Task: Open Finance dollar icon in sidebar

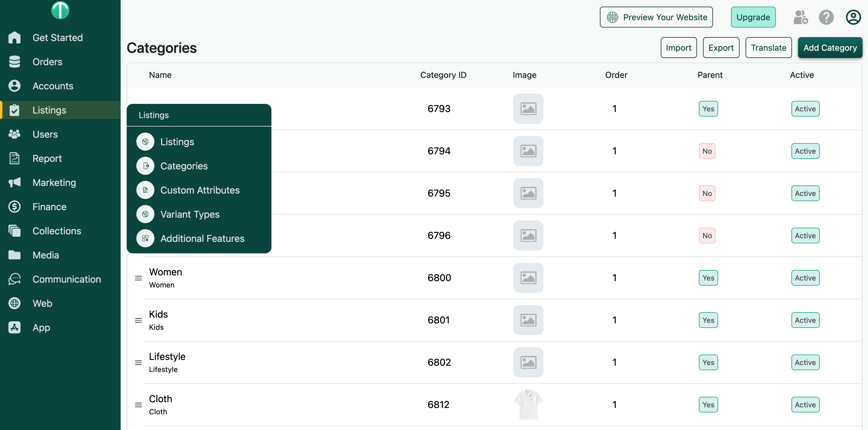Action: [14, 207]
